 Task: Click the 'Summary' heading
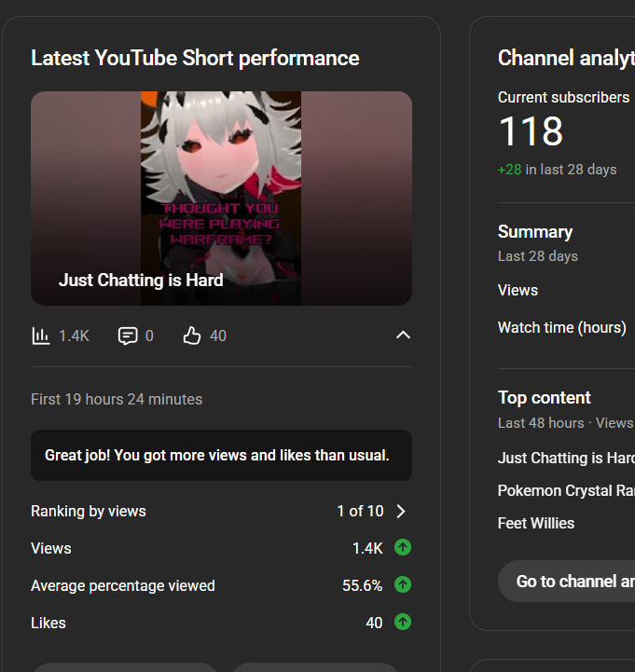[535, 232]
